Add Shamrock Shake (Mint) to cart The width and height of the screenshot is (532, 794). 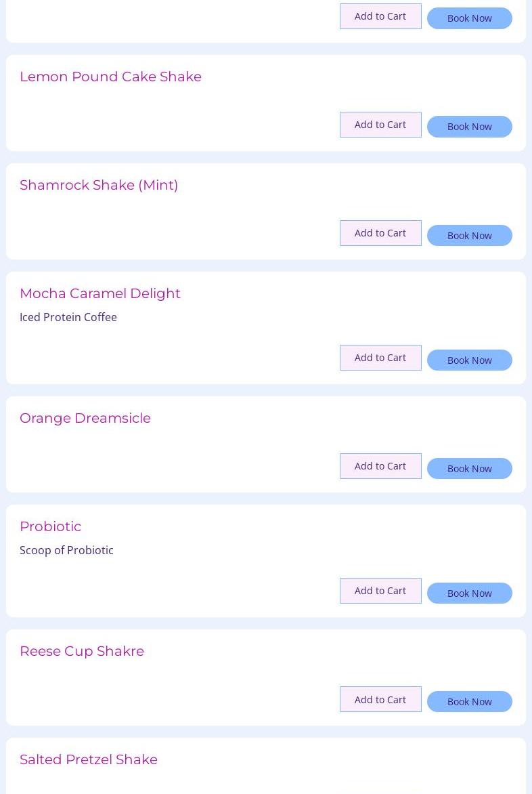pyautogui.click(x=380, y=233)
